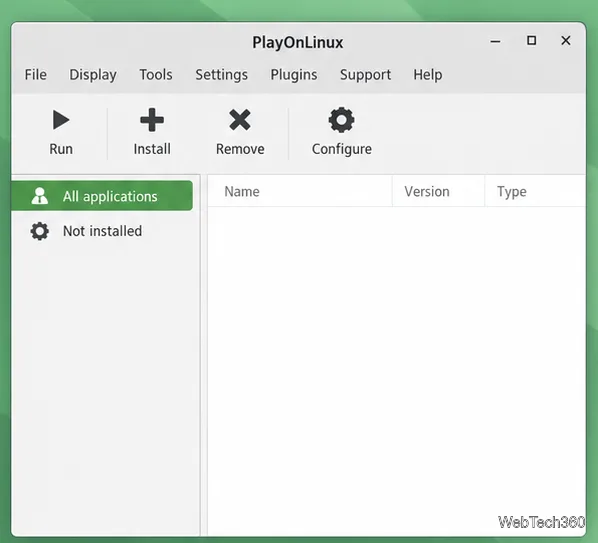Sort by the Name column header

pyautogui.click(x=300, y=191)
